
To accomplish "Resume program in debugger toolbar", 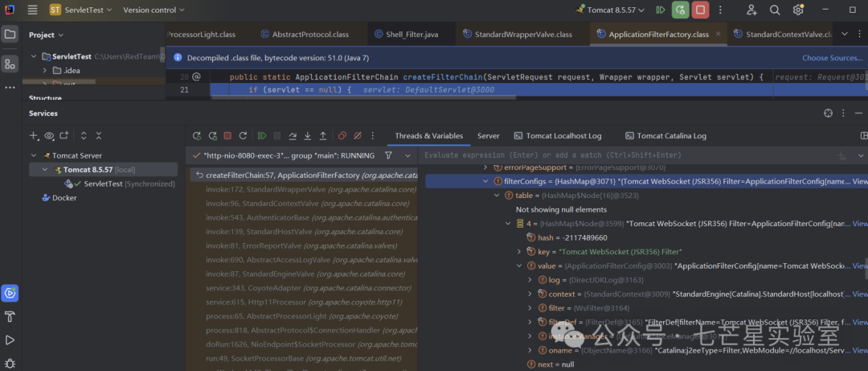I will point(262,135).
